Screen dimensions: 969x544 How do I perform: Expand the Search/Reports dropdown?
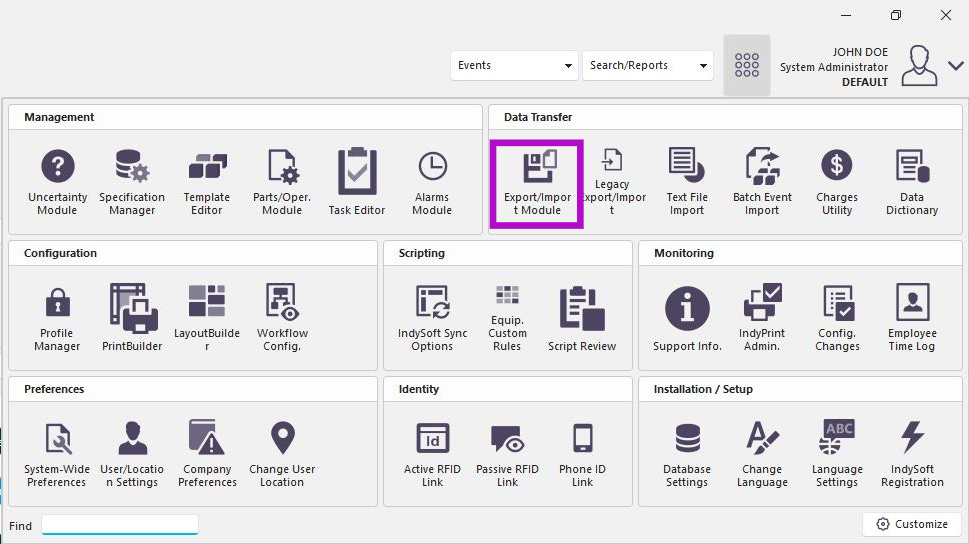pos(646,66)
